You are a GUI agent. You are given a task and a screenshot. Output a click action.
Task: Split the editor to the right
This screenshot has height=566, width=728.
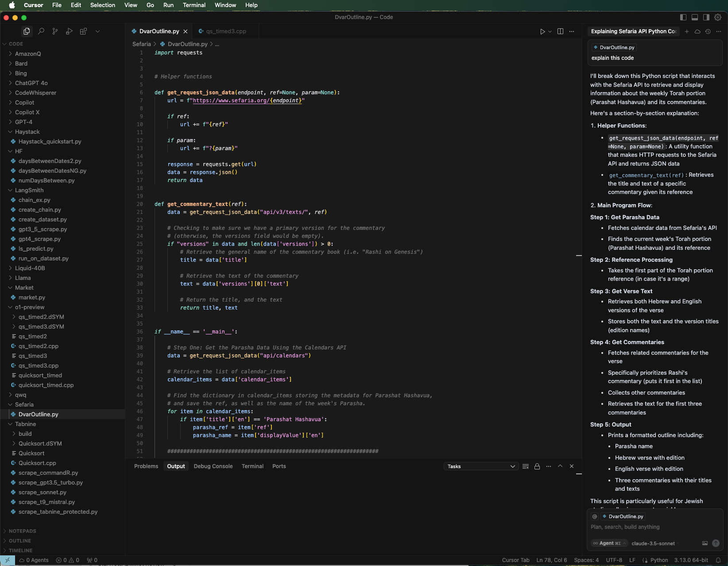tap(560, 31)
